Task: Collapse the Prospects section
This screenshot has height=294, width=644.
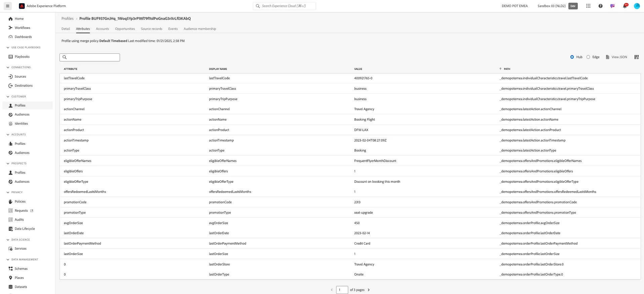Action: [x=8, y=164]
